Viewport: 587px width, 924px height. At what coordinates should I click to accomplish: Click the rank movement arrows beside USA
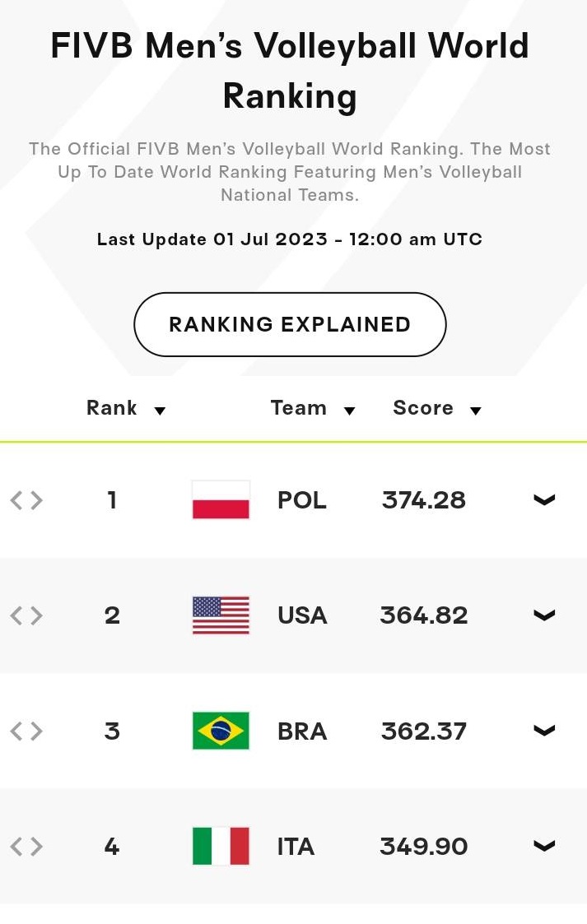[x=26, y=615]
